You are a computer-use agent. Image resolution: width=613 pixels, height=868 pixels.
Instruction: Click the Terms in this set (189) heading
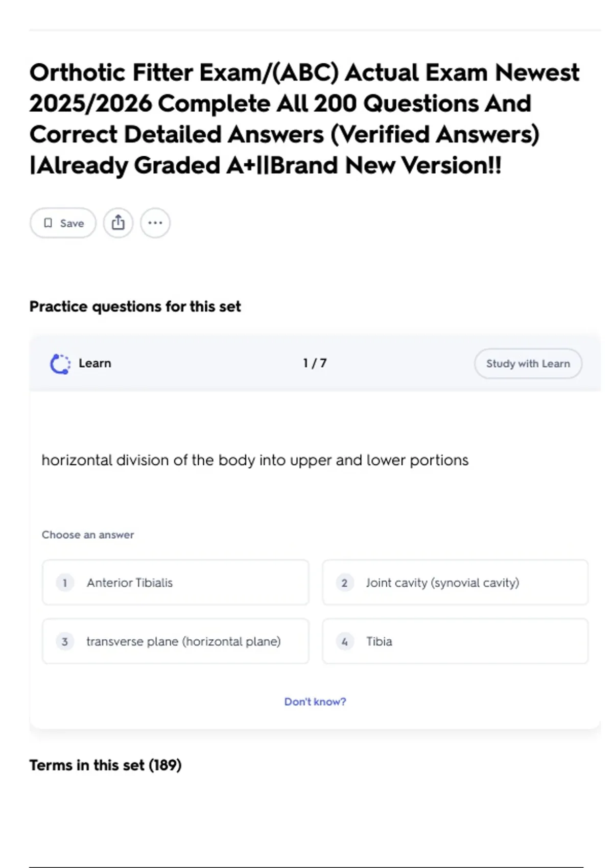point(105,765)
